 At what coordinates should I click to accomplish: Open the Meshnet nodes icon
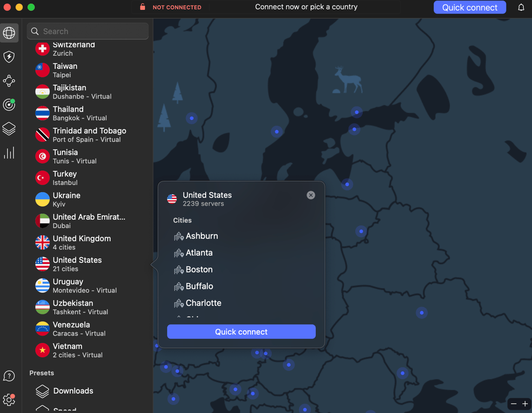tap(9, 81)
